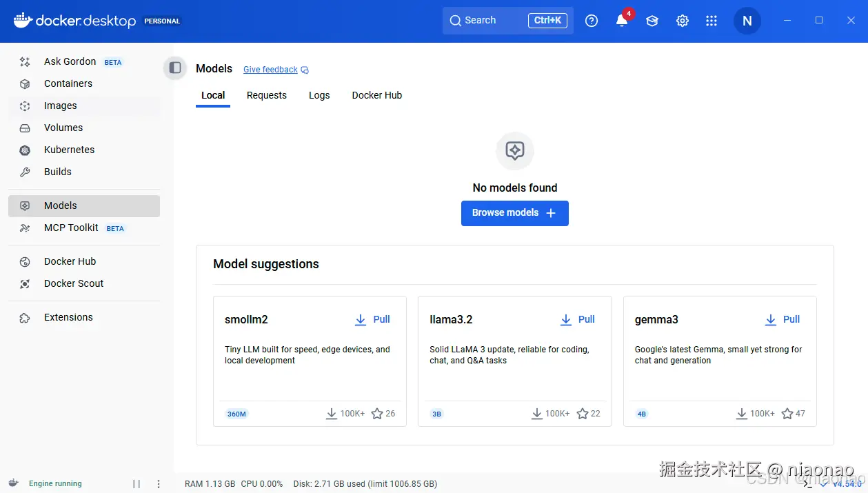Image resolution: width=868 pixels, height=493 pixels.
Task: Open the N user account avatar
Action: tap(747, 21)
